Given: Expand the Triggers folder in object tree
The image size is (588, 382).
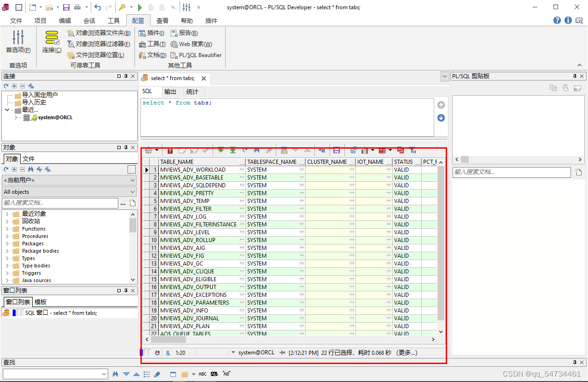Looking at the screenshot, I should coord(7,273).
